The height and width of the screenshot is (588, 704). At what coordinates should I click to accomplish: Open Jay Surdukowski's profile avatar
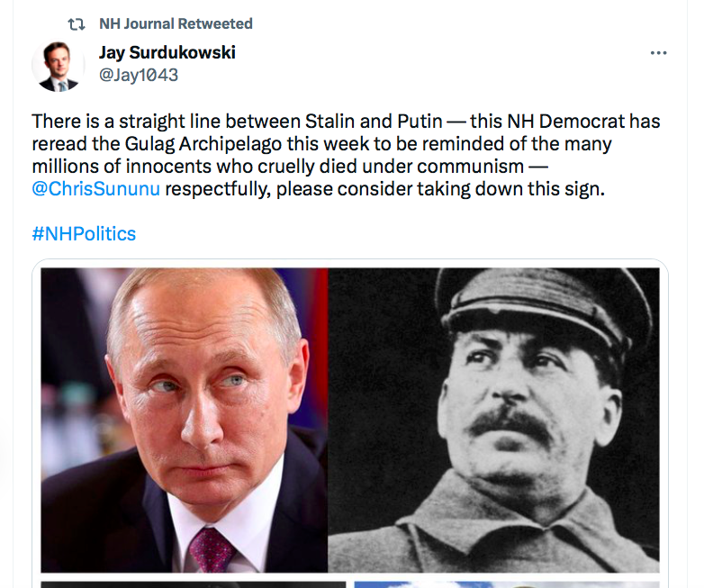[58, 65]
